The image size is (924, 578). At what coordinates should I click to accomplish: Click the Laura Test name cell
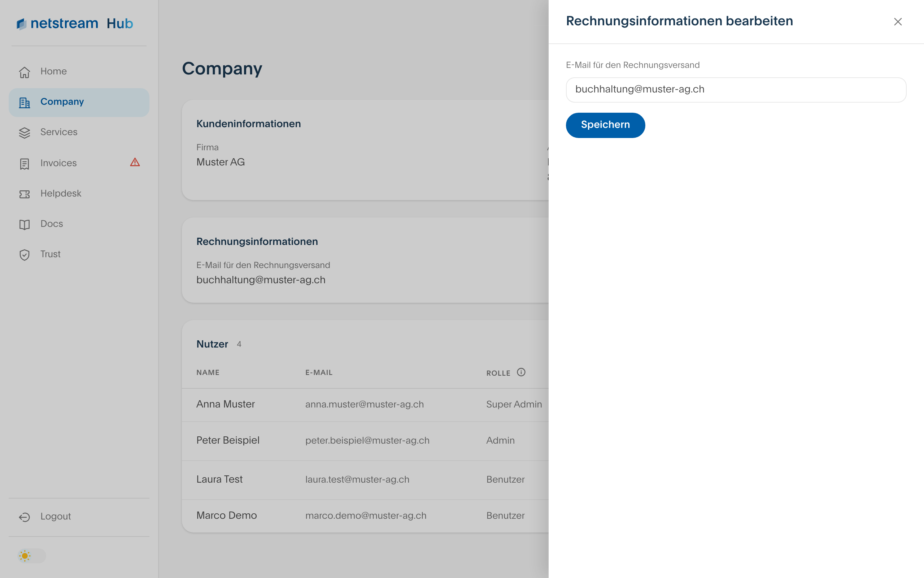coord(219,479)
